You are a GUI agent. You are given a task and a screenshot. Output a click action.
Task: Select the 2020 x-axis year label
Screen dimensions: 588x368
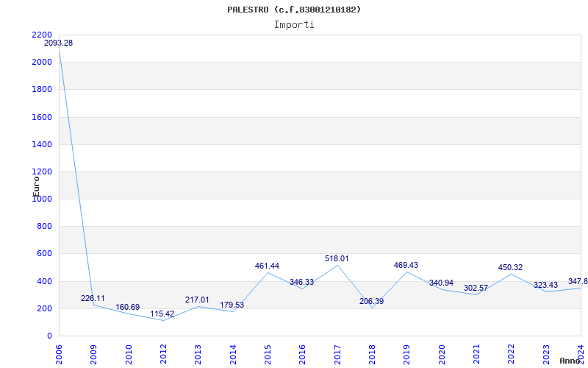(x=442, y=353)
